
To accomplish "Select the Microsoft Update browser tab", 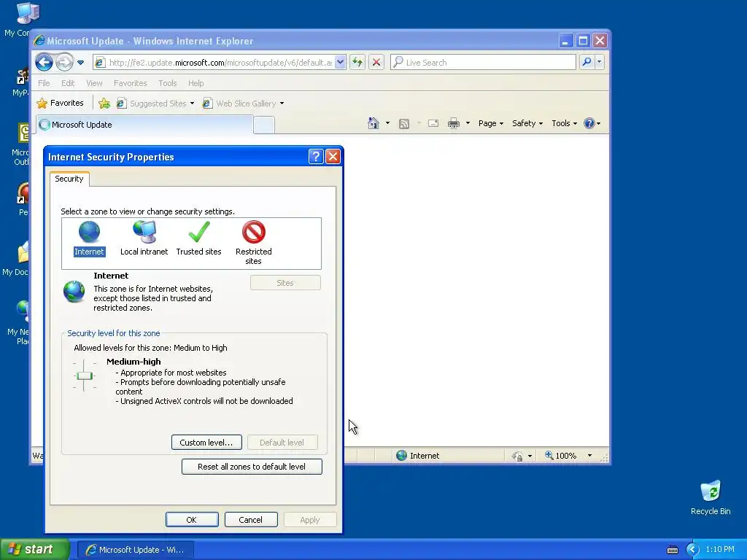I will [x=144, y=125].
